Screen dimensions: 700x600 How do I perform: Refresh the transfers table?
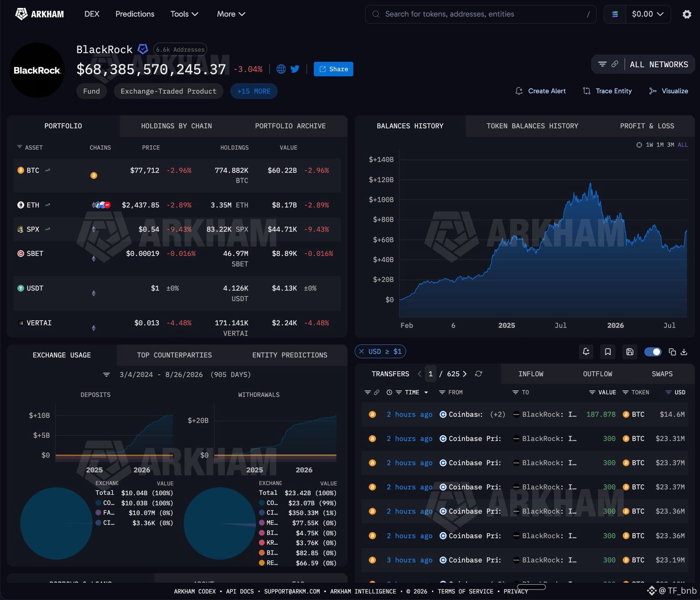coord(478,374)
